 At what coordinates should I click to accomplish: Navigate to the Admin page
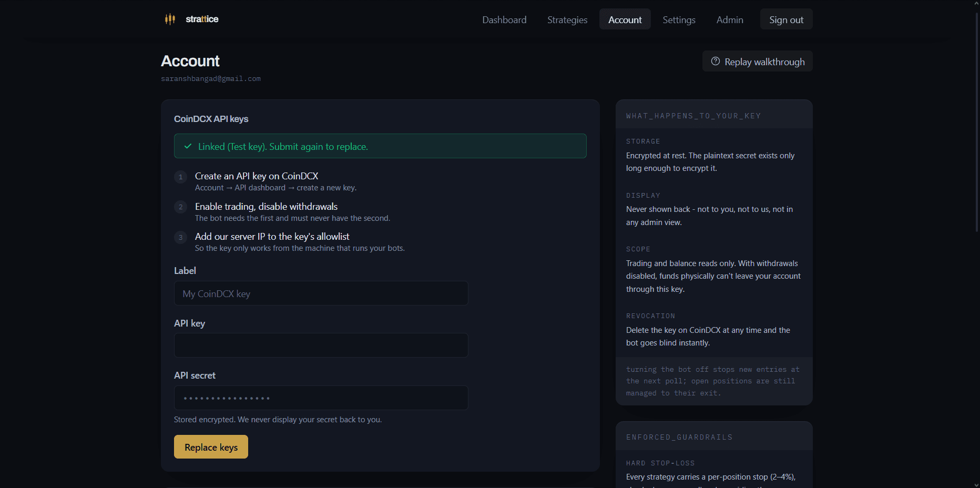click(730, 19)
